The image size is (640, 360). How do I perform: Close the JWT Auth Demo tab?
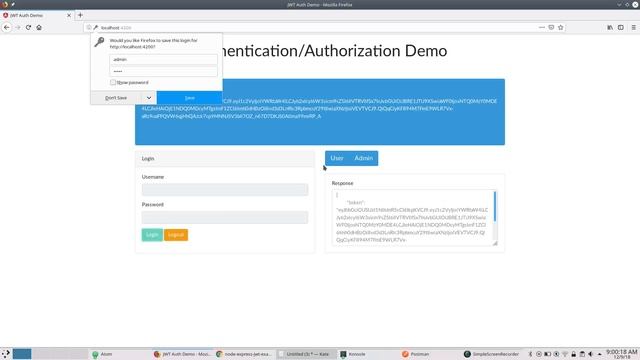pos(69,15)
